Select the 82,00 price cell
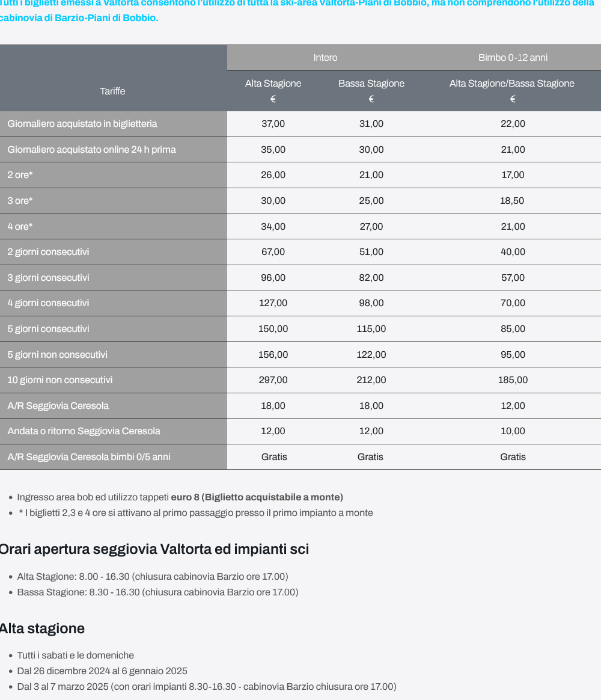This screenshot has height=700, width=601. [371, 278]
